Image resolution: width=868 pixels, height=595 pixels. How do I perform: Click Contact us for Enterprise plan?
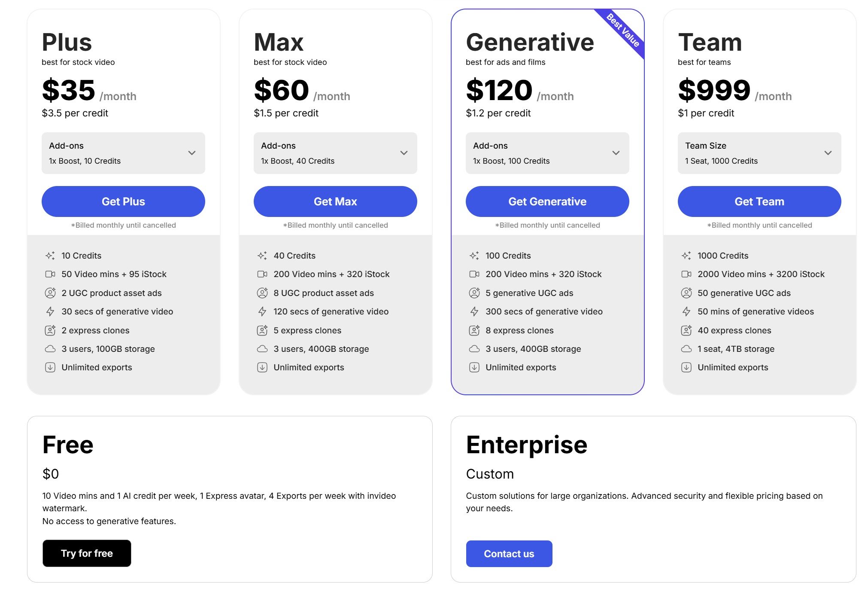(x=509, y=554)
